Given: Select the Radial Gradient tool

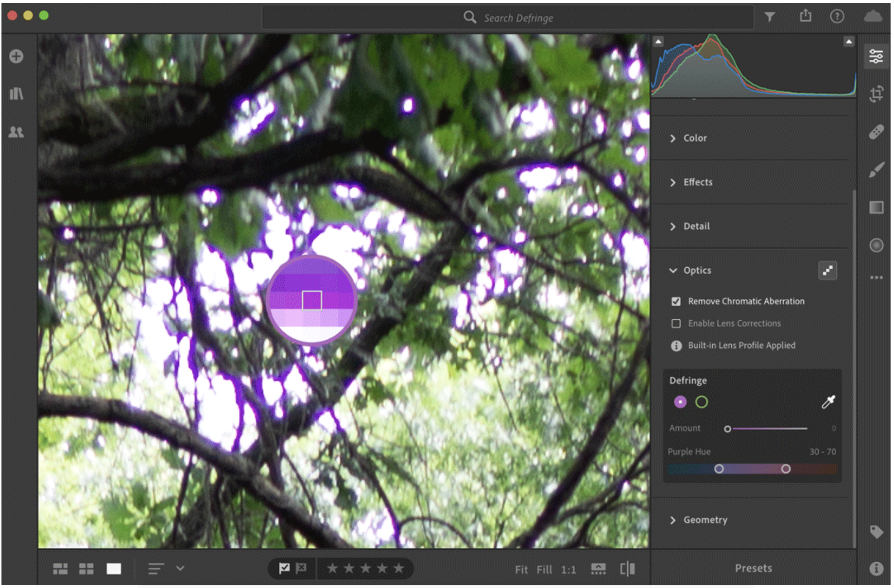Looking at the screenshot, I should [876, 245].
